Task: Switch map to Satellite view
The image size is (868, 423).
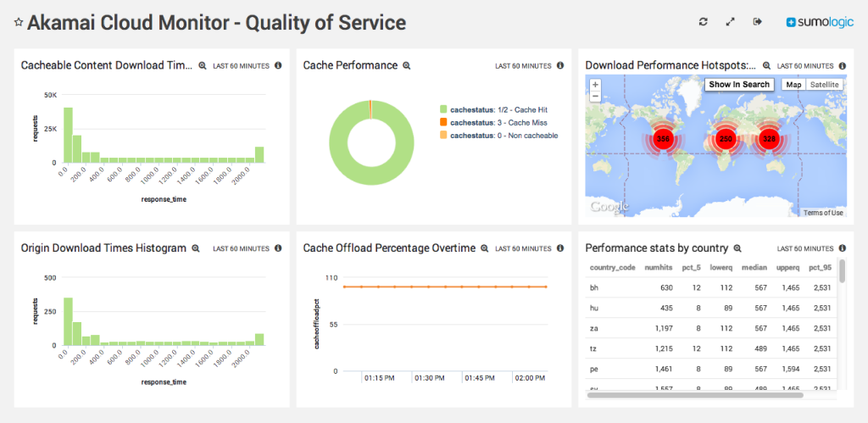Action: click(x=824, y=85)
